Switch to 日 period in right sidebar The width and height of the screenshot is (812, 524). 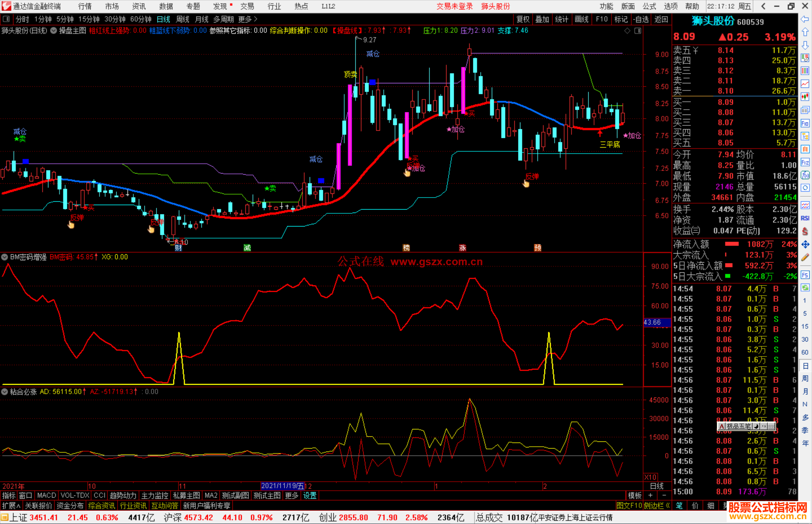tap(805, 365)
